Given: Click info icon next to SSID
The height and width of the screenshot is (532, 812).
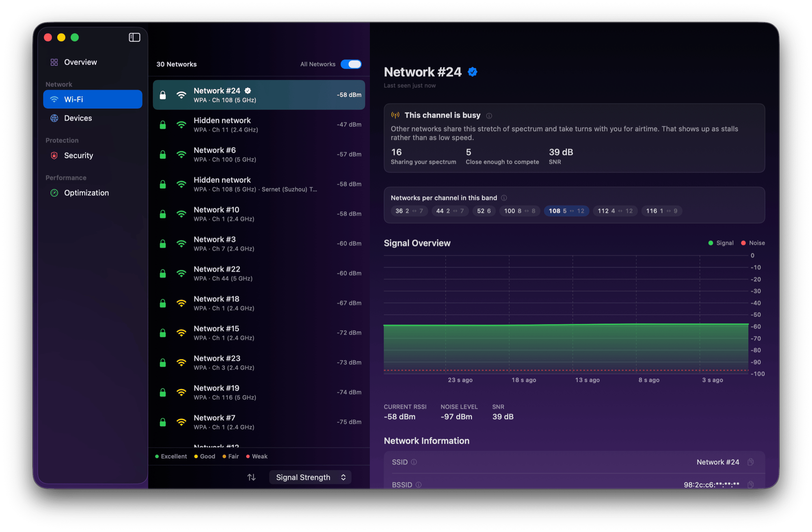Looking at the screenshot, I should point(414,462).
